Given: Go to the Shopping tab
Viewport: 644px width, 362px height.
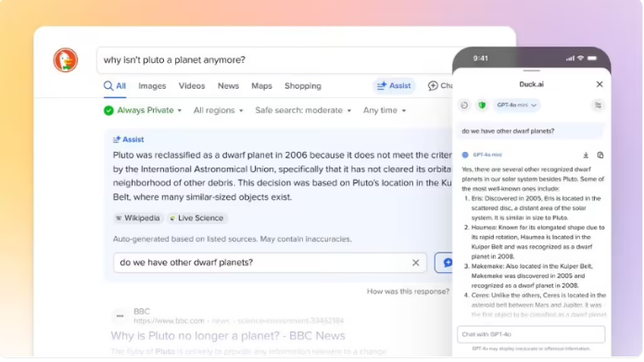Looking at the screenshot, I should (x=303, y=86).
